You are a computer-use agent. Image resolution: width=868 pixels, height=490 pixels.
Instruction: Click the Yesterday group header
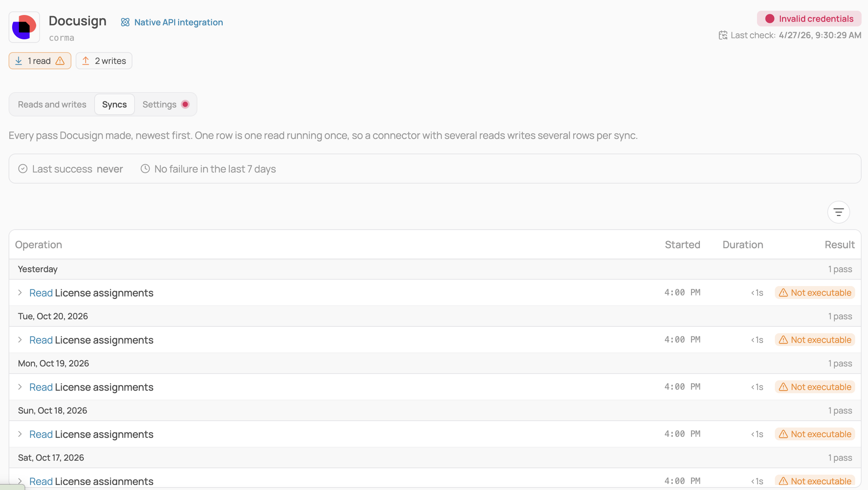435,269
